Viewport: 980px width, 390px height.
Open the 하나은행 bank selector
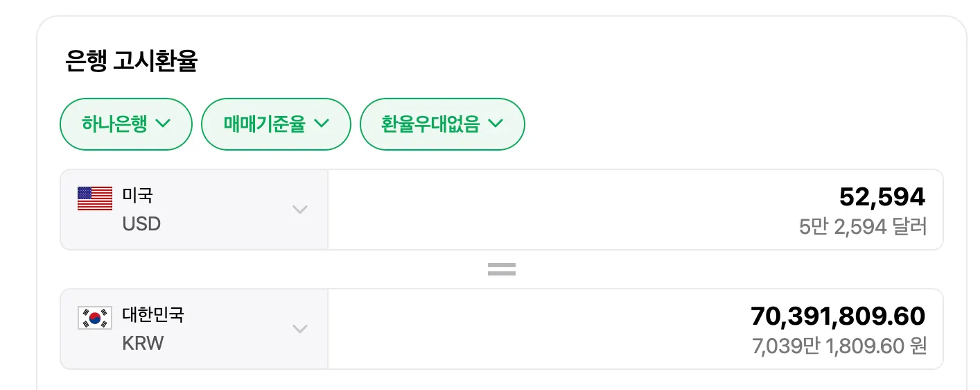coord(125,124)
